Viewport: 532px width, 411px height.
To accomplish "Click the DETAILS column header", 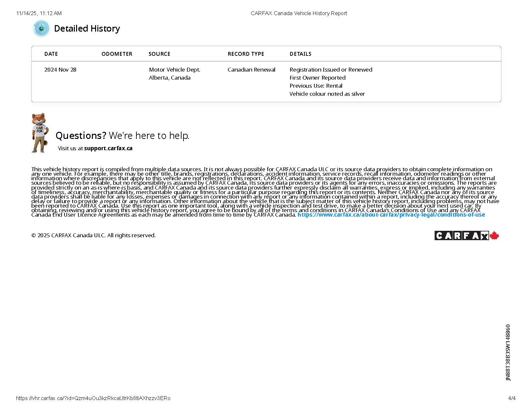I will pyautogui.click(x=300, y=54).
